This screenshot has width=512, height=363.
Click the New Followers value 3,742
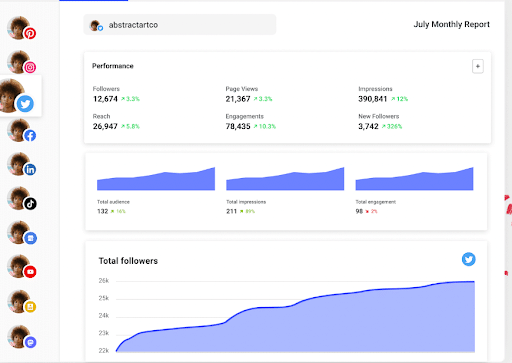pyautogui.click(x=368, y=126)
